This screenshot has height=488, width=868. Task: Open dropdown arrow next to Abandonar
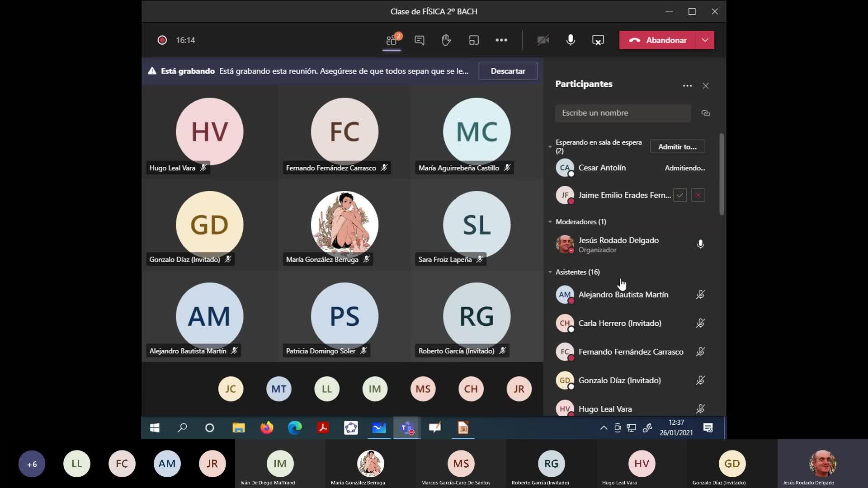(705, 40)
